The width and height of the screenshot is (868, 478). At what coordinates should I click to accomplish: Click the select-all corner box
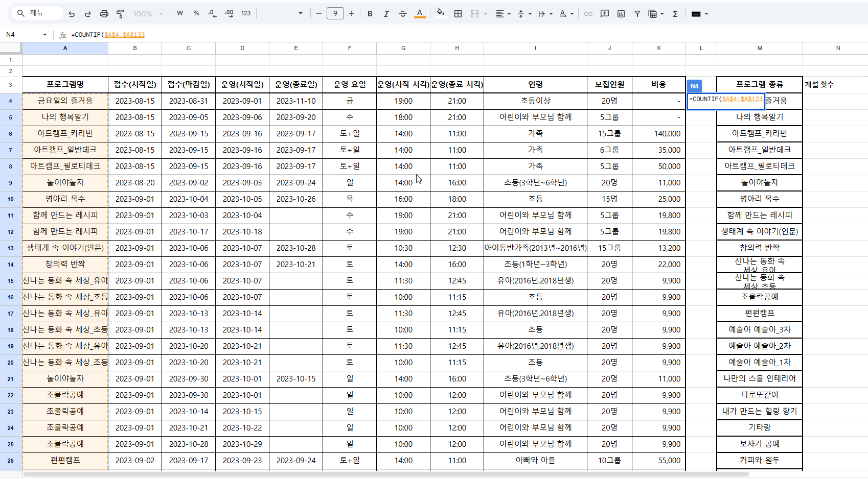tap(11, 48)
